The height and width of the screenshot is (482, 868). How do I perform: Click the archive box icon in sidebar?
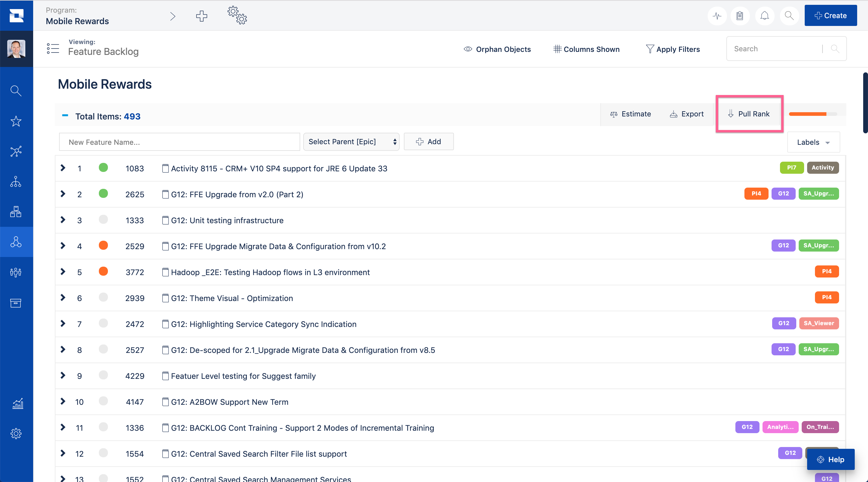click(16, 303)
